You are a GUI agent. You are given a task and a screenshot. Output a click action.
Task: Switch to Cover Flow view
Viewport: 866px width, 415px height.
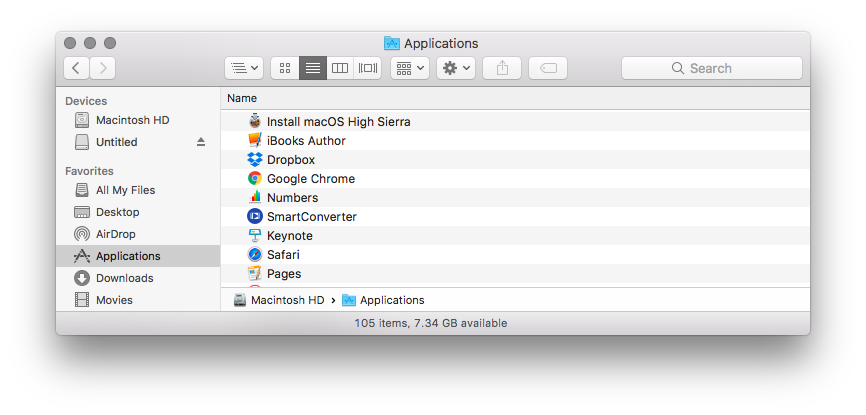367,68
